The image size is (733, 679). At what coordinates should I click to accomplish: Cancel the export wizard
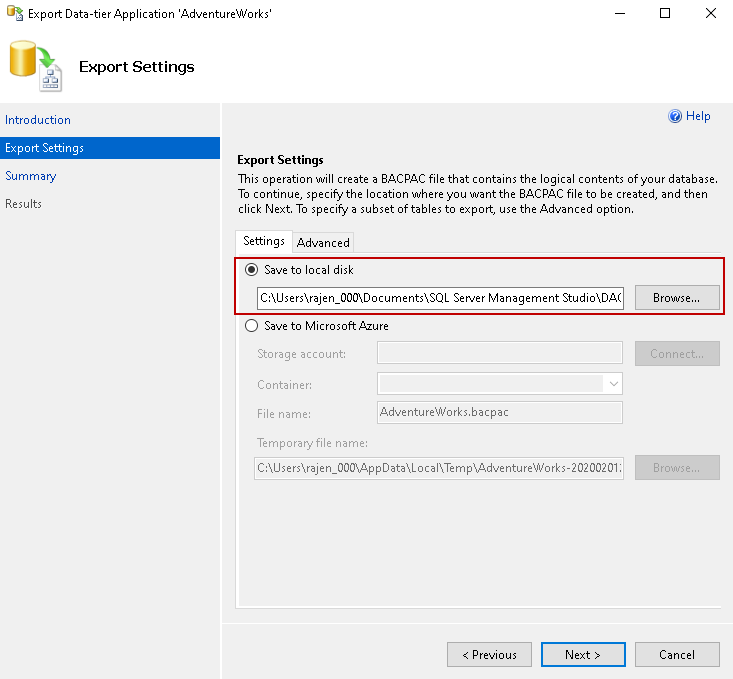point(677,655)
